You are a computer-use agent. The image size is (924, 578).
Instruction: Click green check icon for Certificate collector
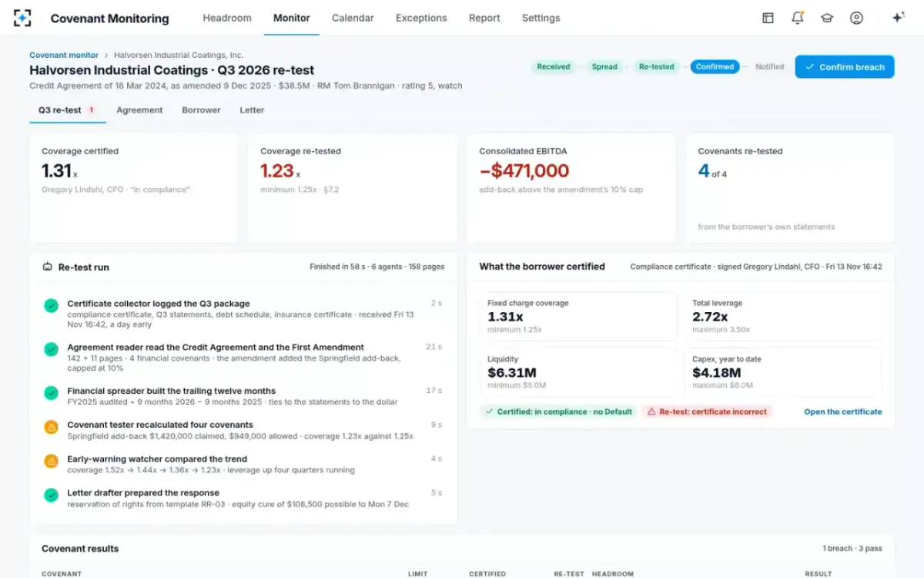pos(51,306)
